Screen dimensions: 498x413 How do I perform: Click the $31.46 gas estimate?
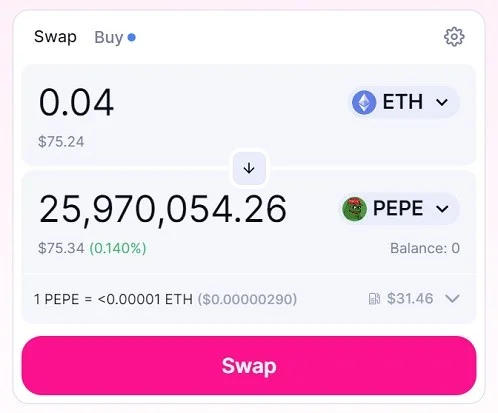tap(410, 298)
